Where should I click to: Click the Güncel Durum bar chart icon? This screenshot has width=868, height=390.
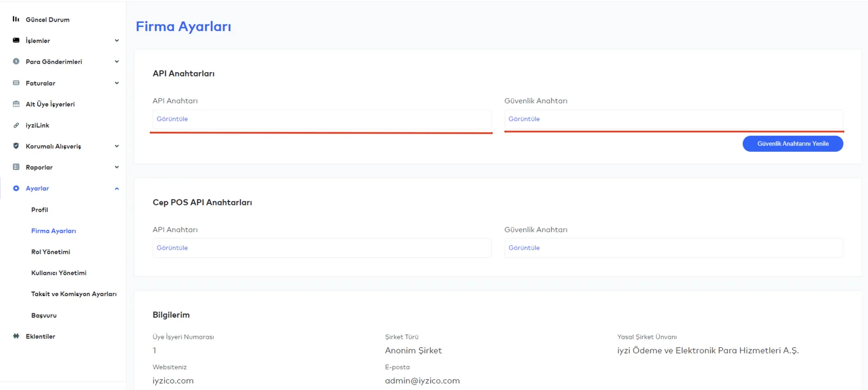pyautogui.click(x=16, y=19)
